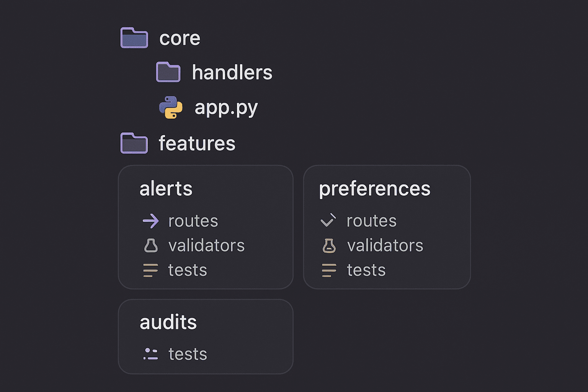Image resolution: width=588 pixels, height=392 pixels.
Task: Select the audits card title
Action: [168, 322]
